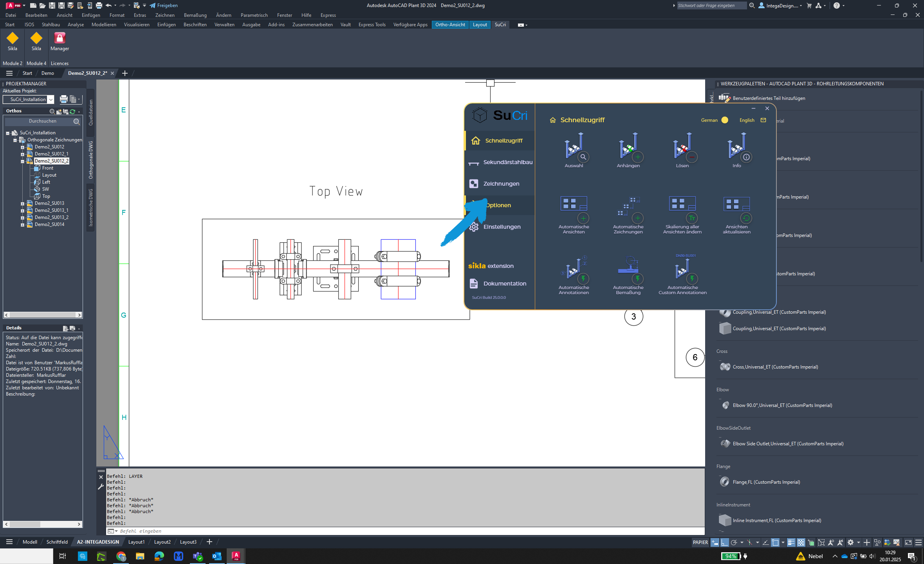This screenshot has width=924, height=564.
Task: Open the Parametrisch menu
Action: (254, 15)
